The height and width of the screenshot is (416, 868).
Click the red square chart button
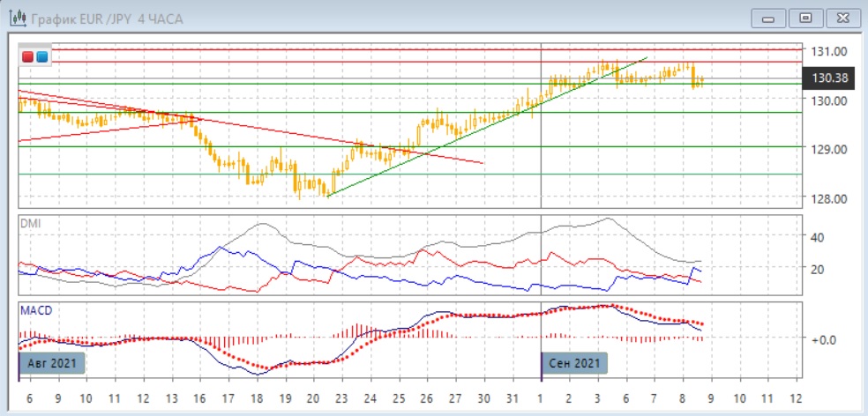click(x=28, y=57)
